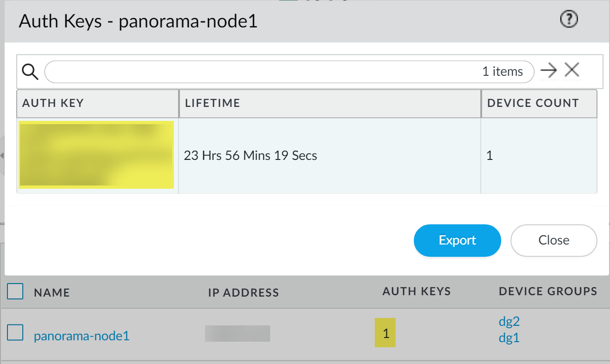Select the blurred auth key cell

click(96, 155)
